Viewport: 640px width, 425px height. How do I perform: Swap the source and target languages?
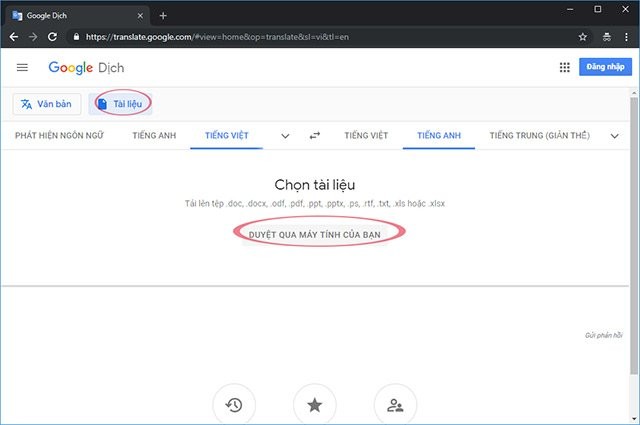click(315, 136)
